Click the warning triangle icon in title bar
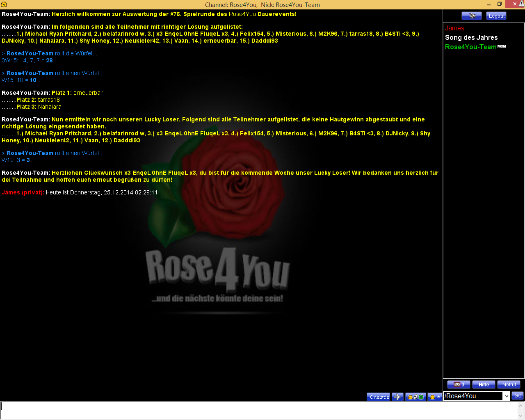This screenshot has height=420, width=525. point(521,4)
